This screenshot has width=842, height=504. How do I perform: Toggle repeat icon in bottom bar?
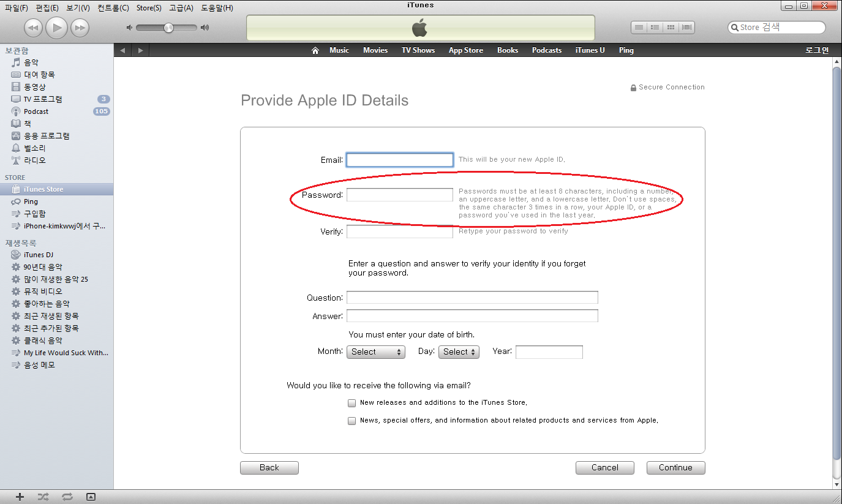[x=67, y=497]
